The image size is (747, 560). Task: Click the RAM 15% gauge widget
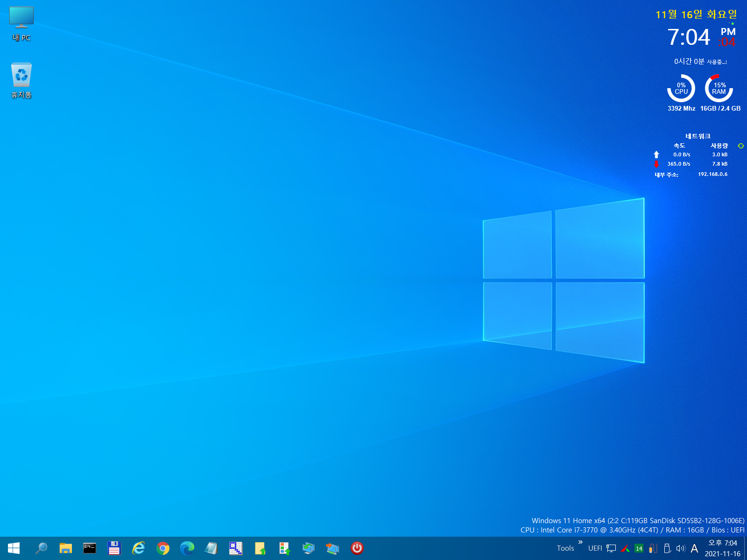tap(719, 88)
